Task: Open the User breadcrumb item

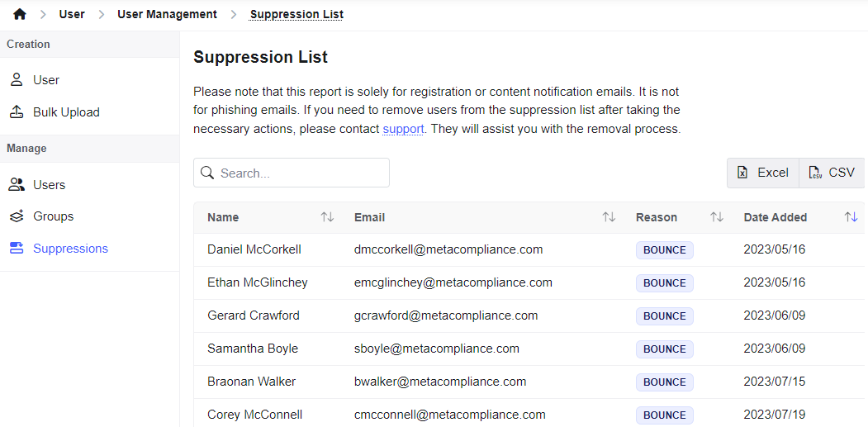Action: tap(72, 14)
